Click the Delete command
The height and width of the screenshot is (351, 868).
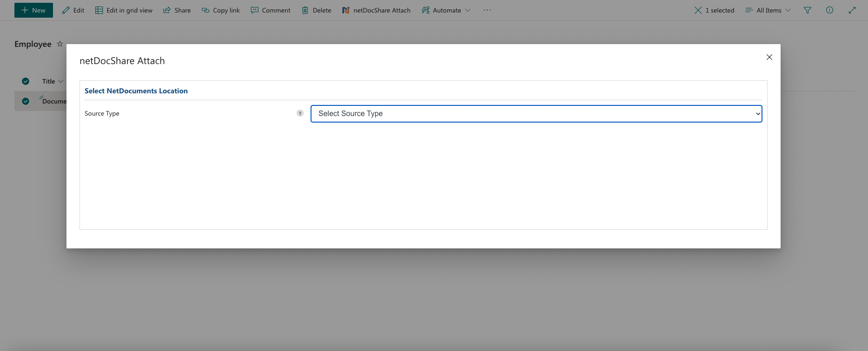pos(317,10)
